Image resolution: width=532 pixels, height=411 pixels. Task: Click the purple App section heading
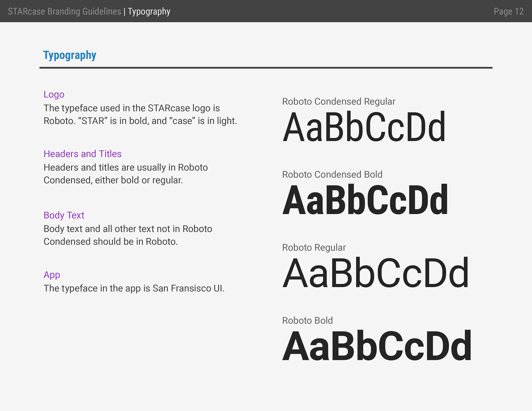pyautogui.click(x=52, y=275)
